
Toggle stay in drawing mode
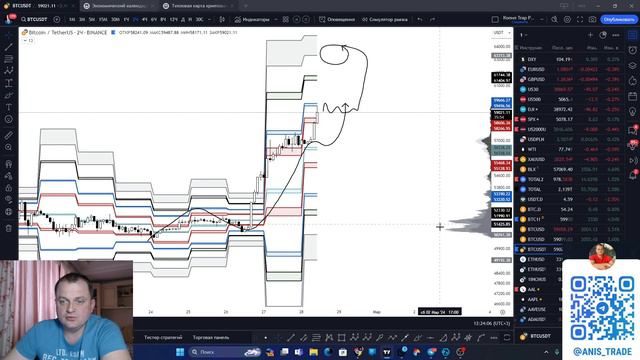click(9, 176)
